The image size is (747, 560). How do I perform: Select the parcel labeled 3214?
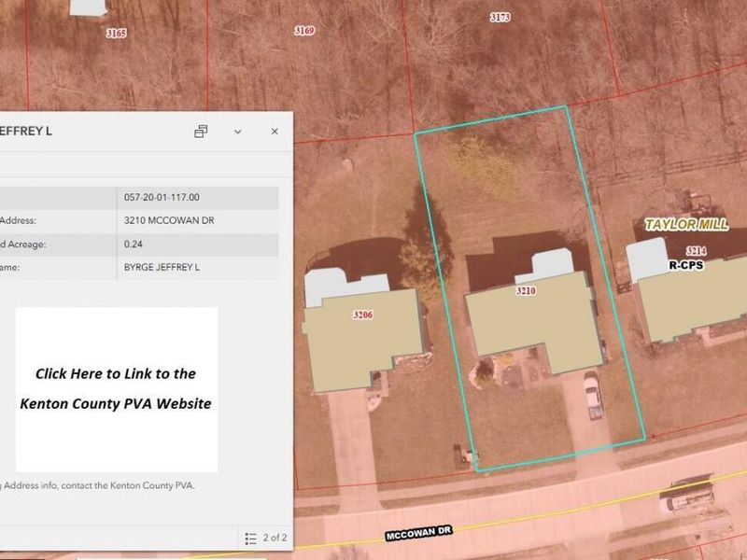tap(696, 251)
